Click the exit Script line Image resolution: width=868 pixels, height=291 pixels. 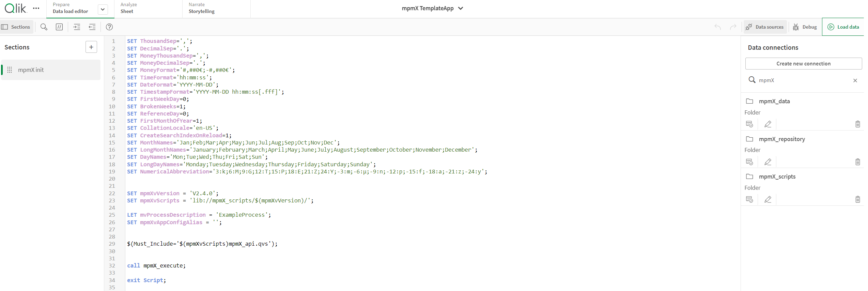pyautogui.click(x=146, y=280)
